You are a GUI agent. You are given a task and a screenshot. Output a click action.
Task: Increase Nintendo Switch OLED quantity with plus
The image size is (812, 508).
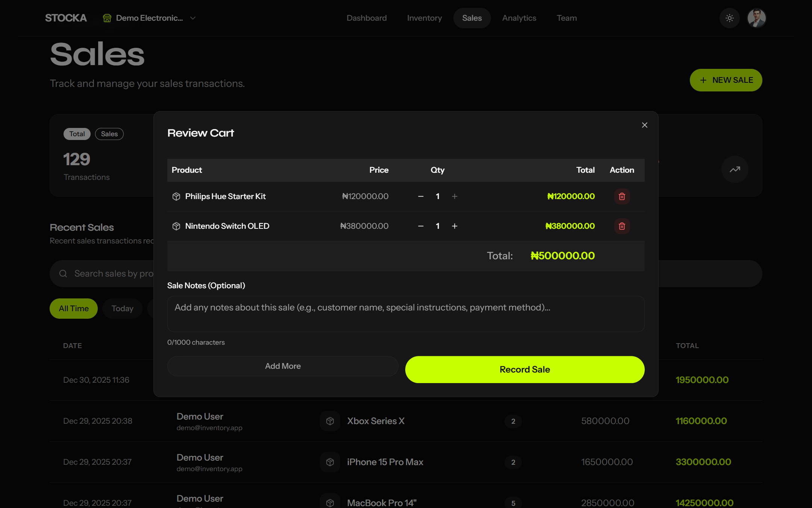click(x=454, y=226)
